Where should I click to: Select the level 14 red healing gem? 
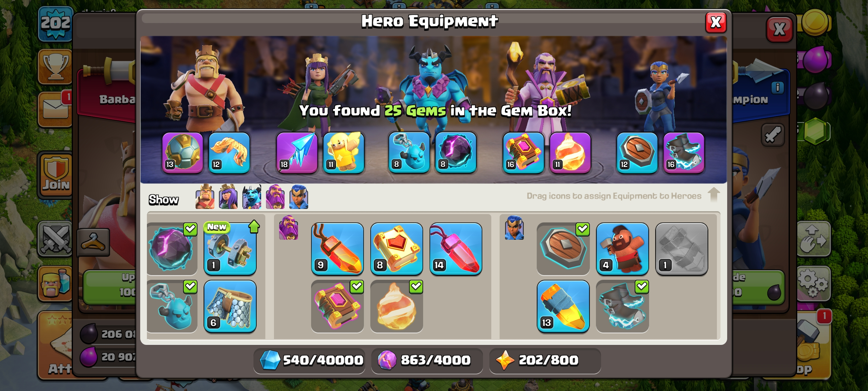pyautogui.click(x=456, y=249)
